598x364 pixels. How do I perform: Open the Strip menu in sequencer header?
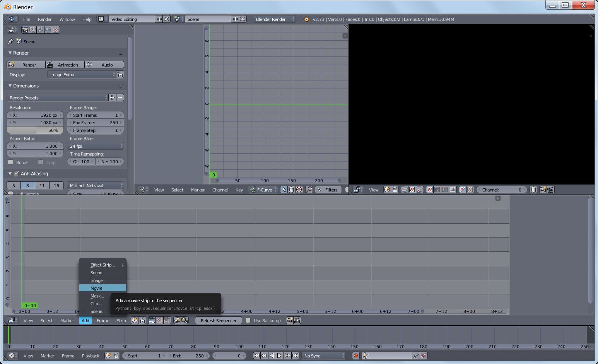(x=121, y=320)
